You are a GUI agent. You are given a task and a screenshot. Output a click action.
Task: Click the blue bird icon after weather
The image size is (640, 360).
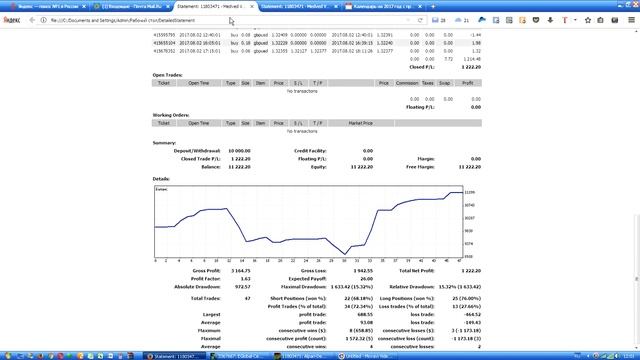point(482,20)
